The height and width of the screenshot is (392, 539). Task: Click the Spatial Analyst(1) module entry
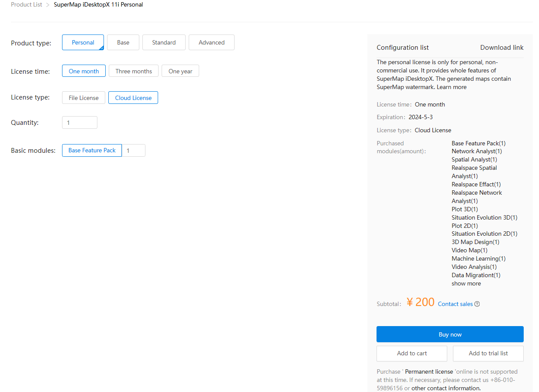click(x=474, y=159)
